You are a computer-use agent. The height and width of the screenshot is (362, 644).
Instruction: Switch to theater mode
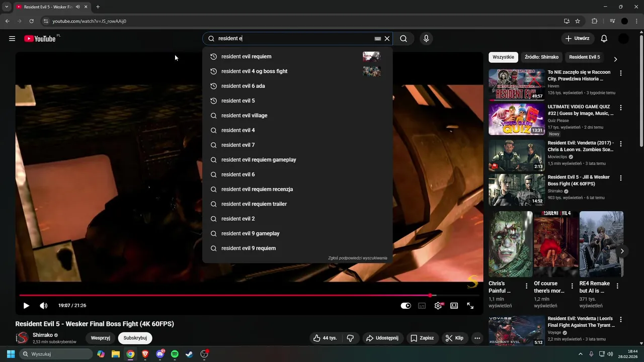click(454, 306)
